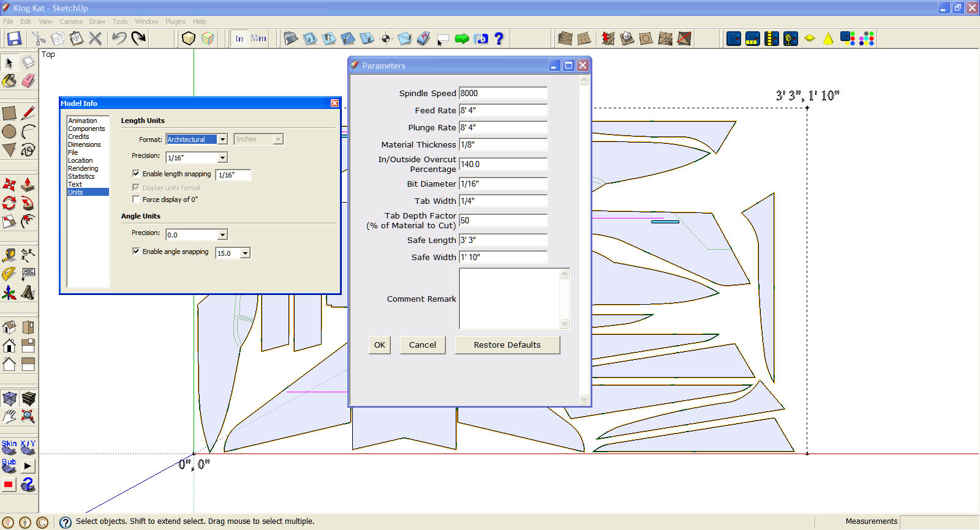Open the angle snapping 15.0 dropdown

point(246,253)
